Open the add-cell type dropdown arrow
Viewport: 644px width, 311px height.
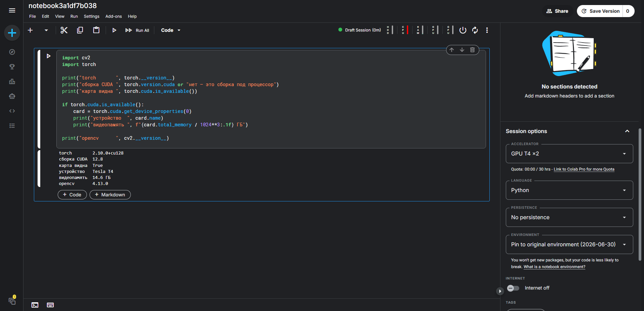click(46, 30)
